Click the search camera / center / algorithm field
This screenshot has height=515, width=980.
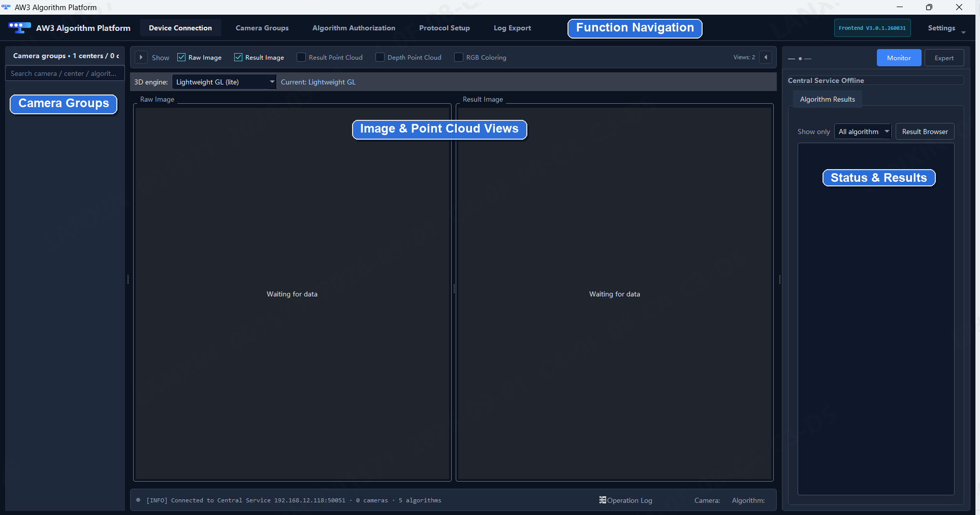(65, 73)
